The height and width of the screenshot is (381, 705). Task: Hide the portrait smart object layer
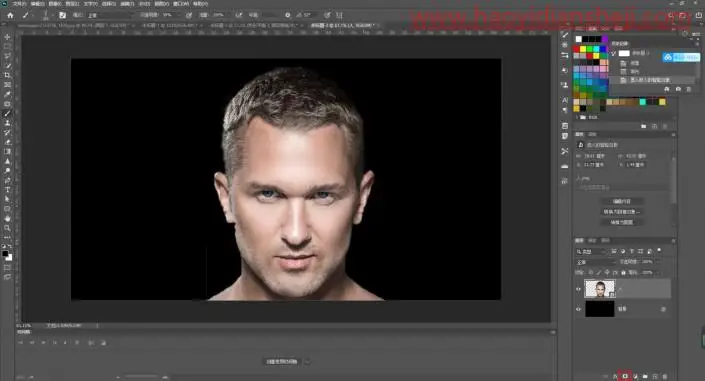578,289
